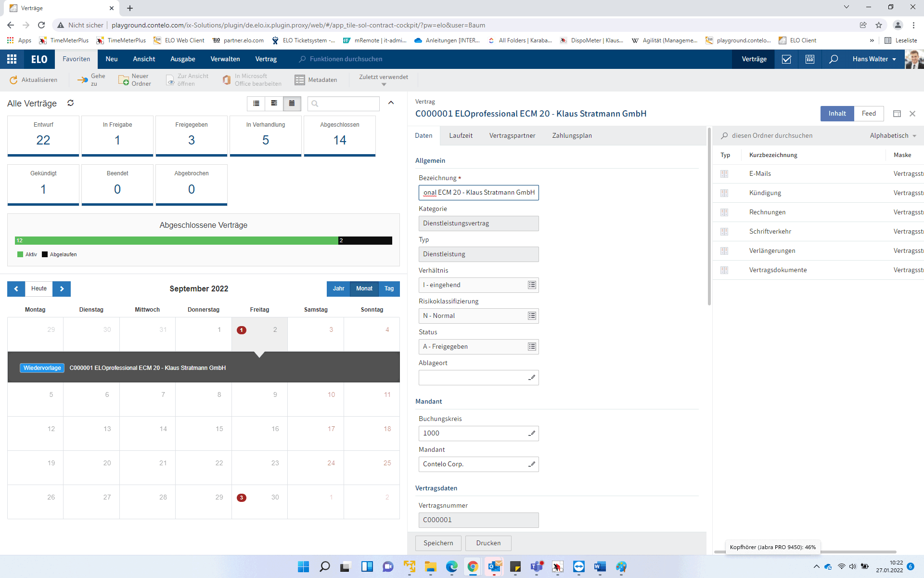Open the ELO calendar icon in the header
Screen dimensions: 924x578
pyautogui.click(x=810, y=59)
